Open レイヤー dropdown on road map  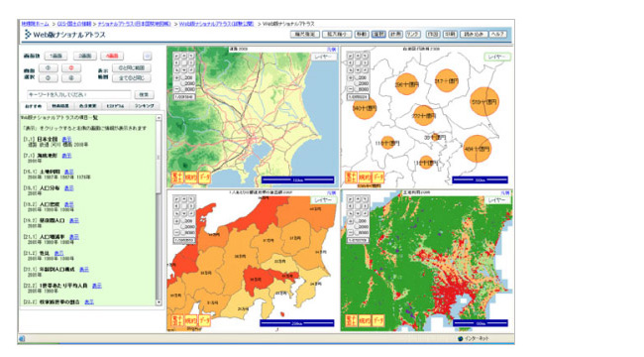click(x=324, y=57)
